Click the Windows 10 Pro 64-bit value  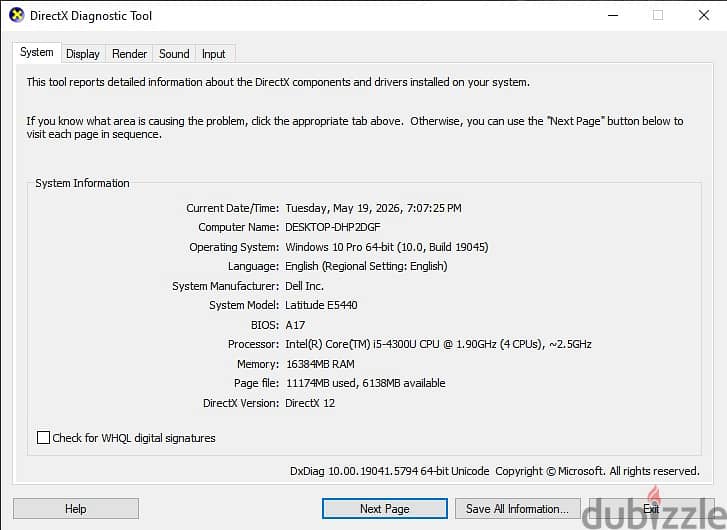[387, 247]
